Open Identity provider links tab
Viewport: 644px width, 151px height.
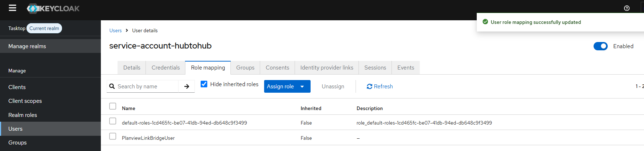[x=327, y=68]
